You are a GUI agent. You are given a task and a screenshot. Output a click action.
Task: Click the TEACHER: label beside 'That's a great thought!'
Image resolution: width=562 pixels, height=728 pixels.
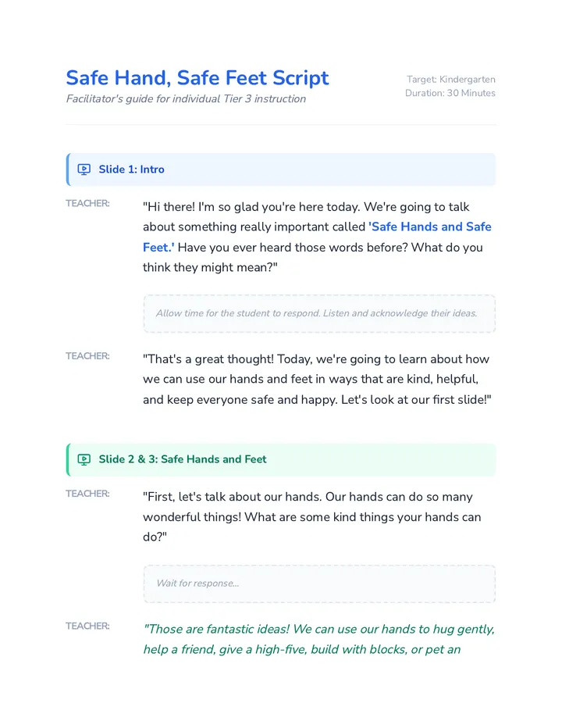pos(87,356)
